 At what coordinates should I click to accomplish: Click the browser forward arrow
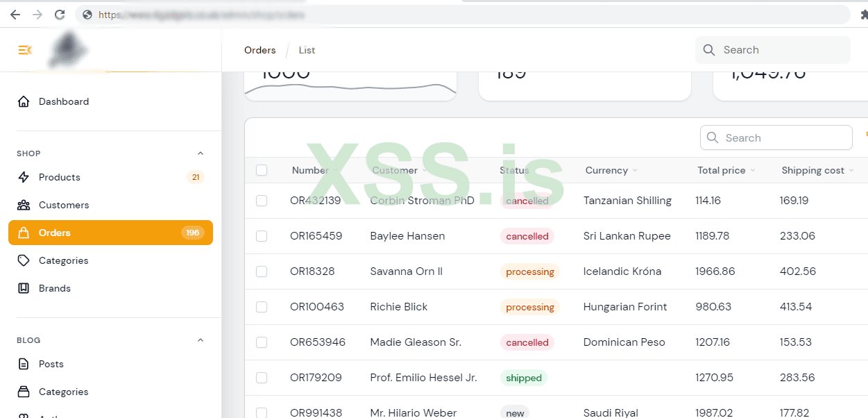coord(37,14)
